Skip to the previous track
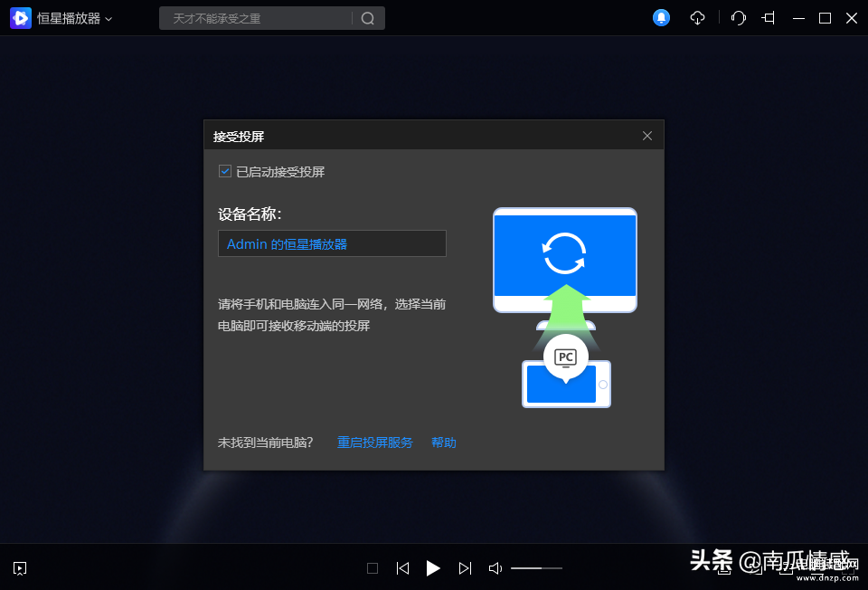This screenshot has width=868, height=590. tap(402, 568)
